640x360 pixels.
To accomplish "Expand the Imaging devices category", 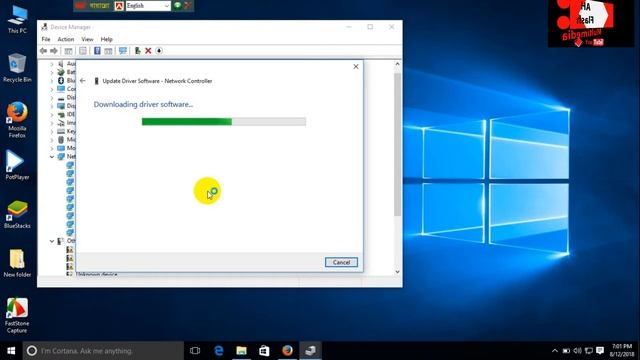I will tap(52, 123).
